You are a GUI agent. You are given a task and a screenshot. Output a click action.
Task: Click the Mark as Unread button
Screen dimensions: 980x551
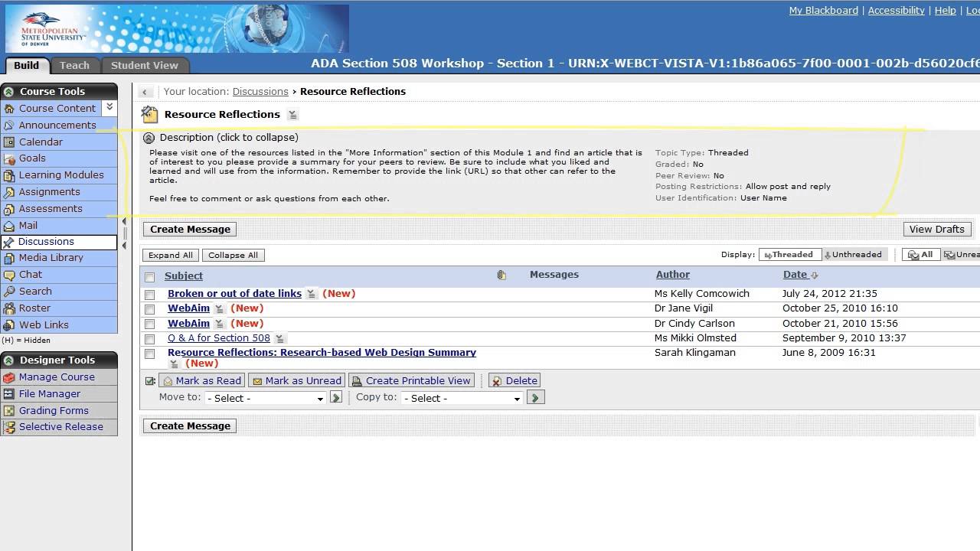296,380
